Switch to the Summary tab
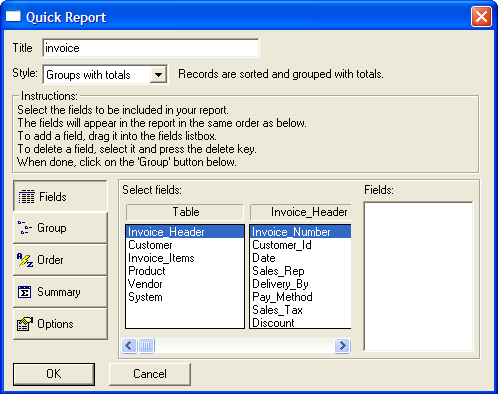The width and height of the screenshot is (498, 394). 60,292
